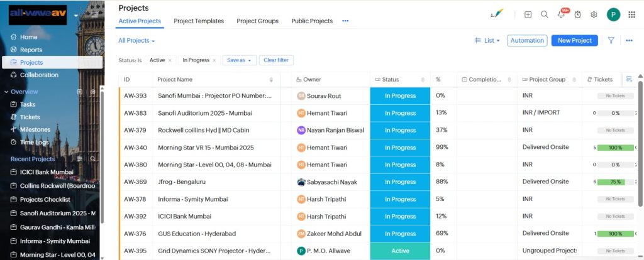This screenshot has height=260, width=644.
Task: Open Tickets under Overview
Action: click(x=30, y=117)
